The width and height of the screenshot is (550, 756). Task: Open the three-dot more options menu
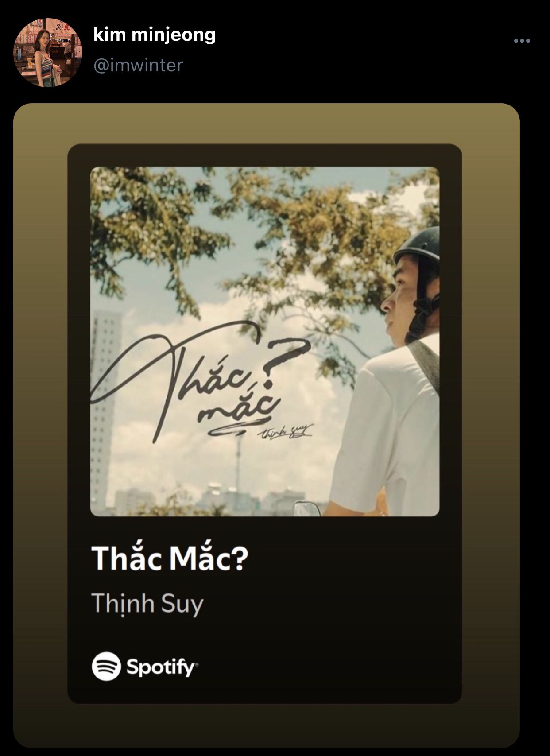(522, 41)
